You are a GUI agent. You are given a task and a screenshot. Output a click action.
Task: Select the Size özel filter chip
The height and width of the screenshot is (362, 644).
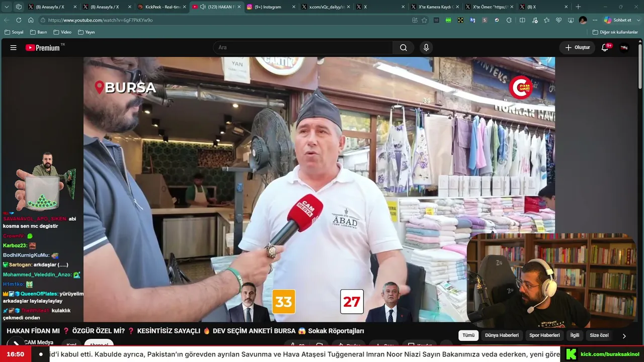(599, 335)
